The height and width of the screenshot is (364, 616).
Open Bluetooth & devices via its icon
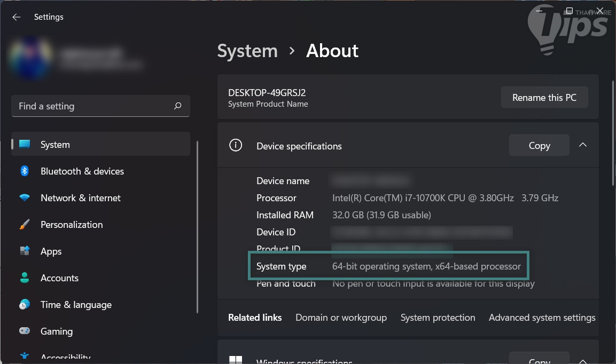[x=25, y=171]
